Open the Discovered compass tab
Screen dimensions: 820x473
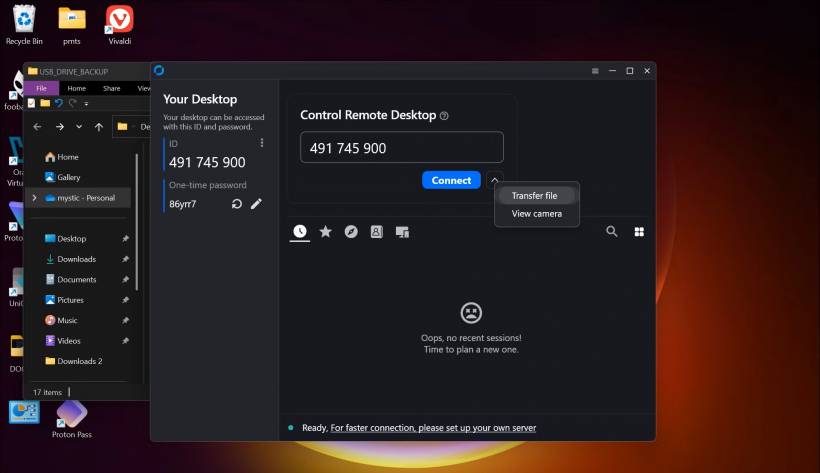coord(351,231)
